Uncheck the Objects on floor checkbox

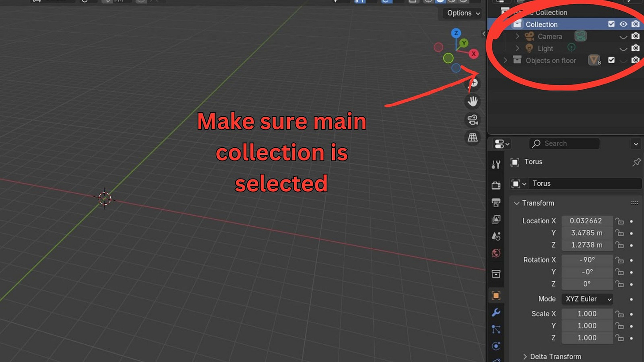(611, 60)
